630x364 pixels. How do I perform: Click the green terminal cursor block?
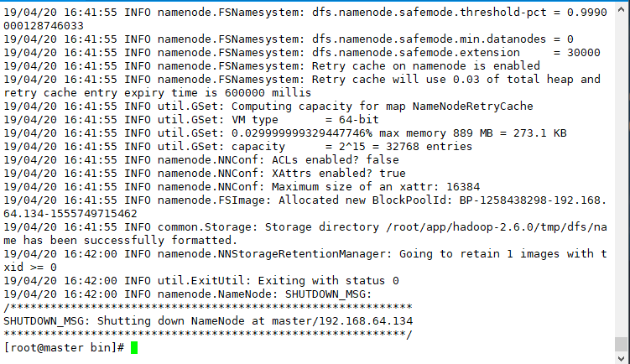pos(134,347)
